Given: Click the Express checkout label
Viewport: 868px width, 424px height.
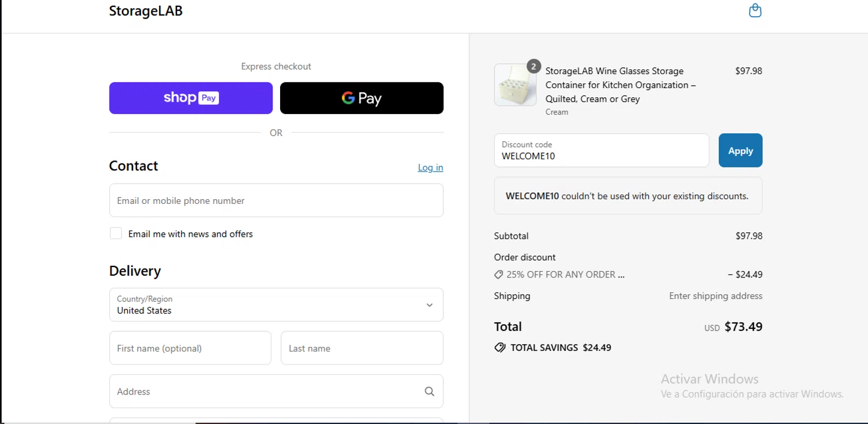Looking at the screenshot, I should click(x=276, y=67).
